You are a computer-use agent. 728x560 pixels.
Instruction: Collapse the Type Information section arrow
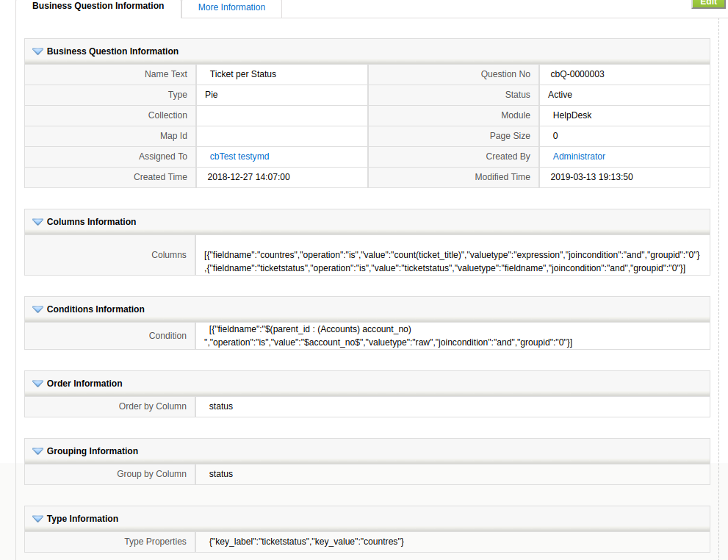click(x=37, y=519)
